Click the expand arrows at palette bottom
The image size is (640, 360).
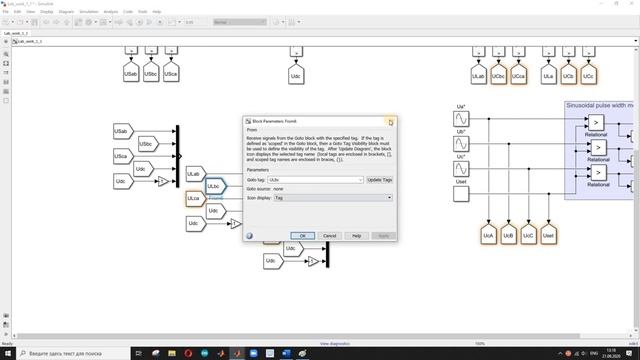6,334
